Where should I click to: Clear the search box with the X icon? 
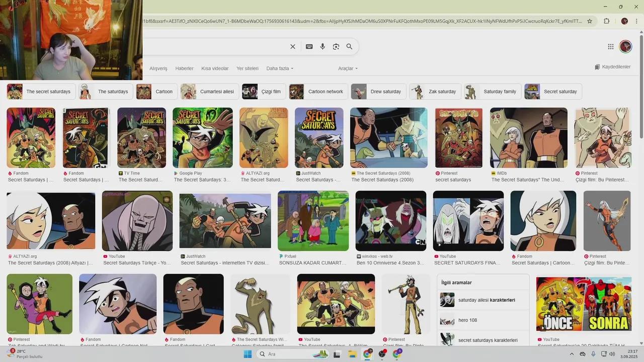coord(292,47)
